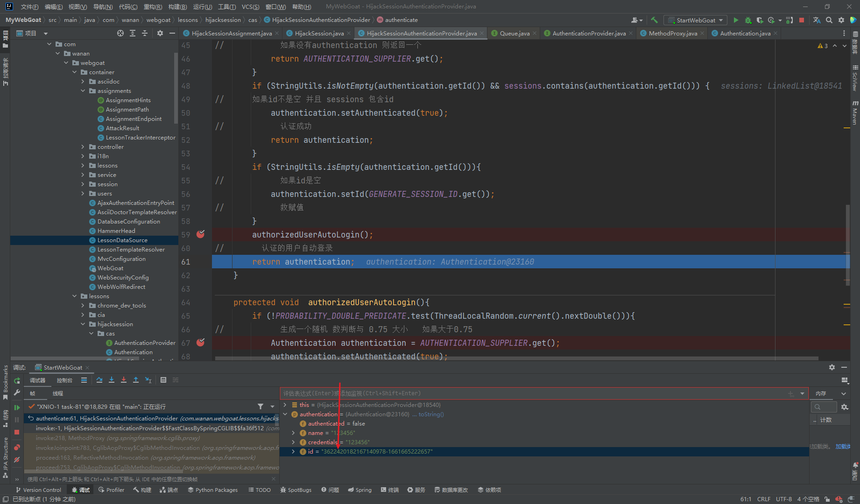Click the editor horizontal scrollbar
The image size is (860, 504).
coord(516,358)
